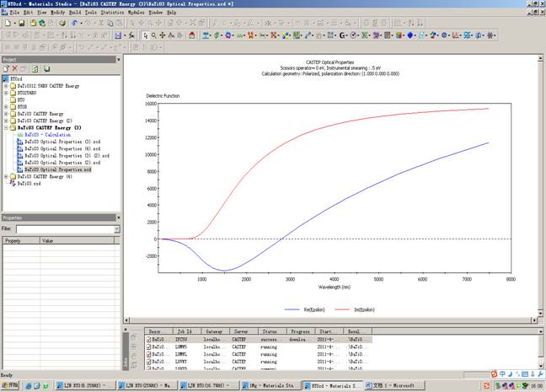Toggle checkbox of first job row IPCSU
This screenshot has height=392, width=546.
tap(150, 339)
